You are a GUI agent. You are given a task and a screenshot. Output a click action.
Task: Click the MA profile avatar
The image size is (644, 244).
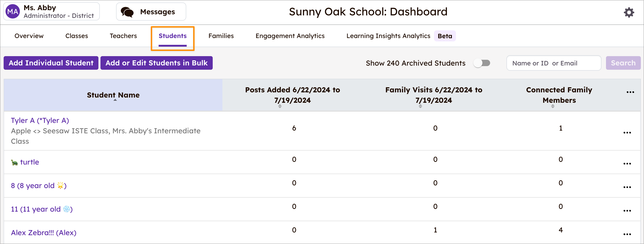point(13,12)
